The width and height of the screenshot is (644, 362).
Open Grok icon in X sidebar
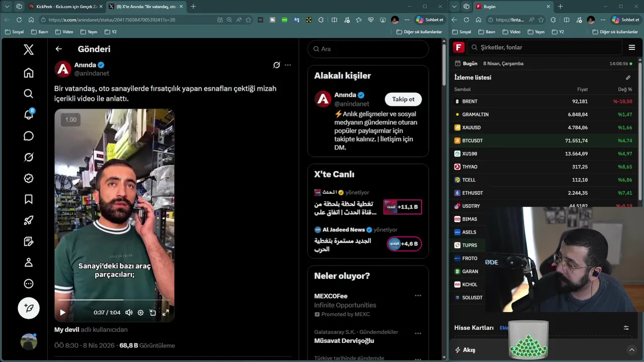pos(29,157)
